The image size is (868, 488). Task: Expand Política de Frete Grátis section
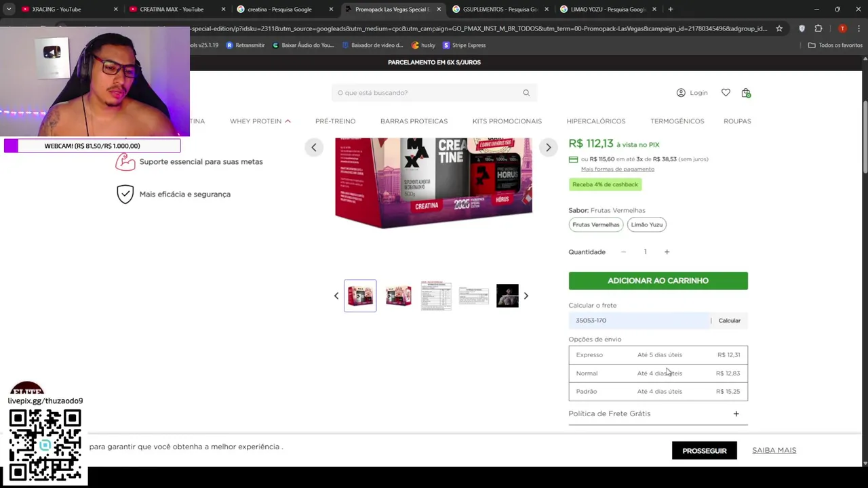tap(658, 413)
